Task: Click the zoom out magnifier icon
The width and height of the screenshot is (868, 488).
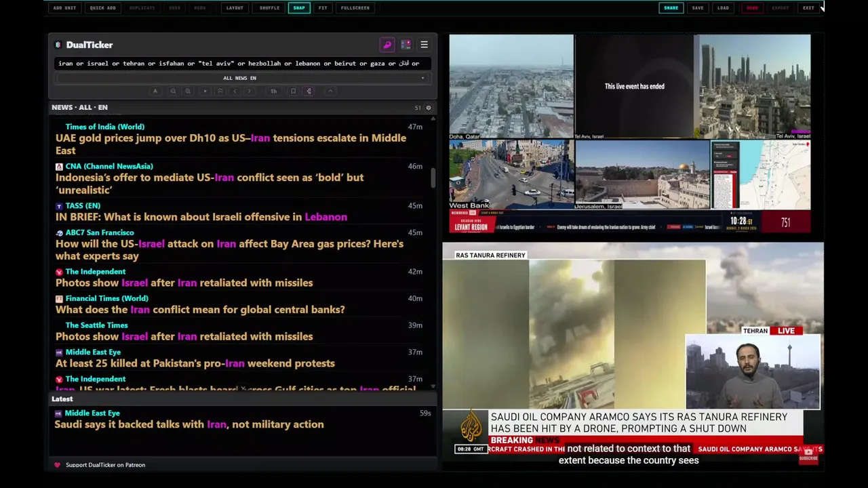Action: pos(173,91)
